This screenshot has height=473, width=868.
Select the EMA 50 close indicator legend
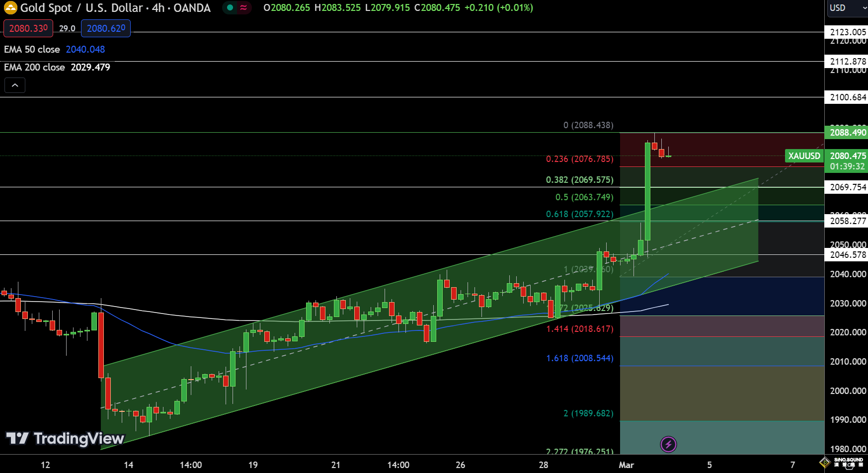click(x=32, y=49)
